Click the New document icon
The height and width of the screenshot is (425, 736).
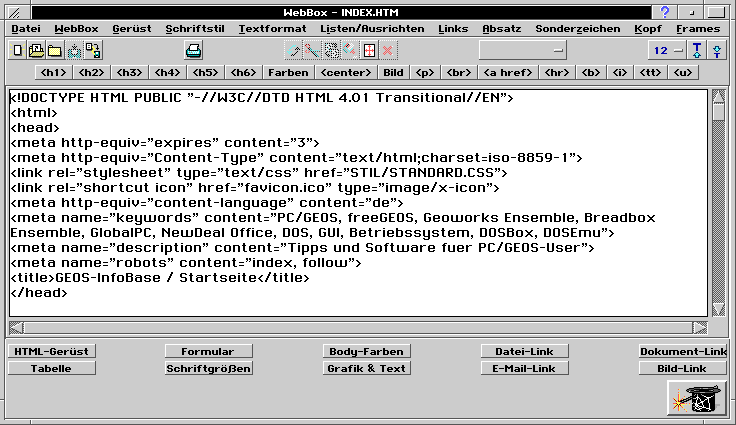17,50
